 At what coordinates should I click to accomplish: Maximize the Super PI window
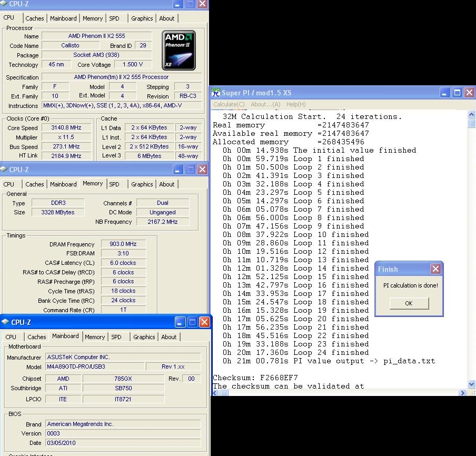(457, 93)
